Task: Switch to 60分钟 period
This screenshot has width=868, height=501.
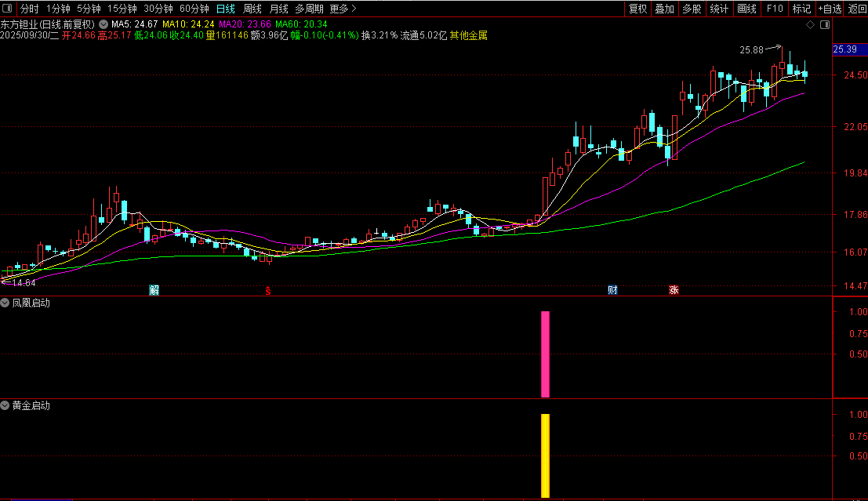Action: click(x=194, y=9)
